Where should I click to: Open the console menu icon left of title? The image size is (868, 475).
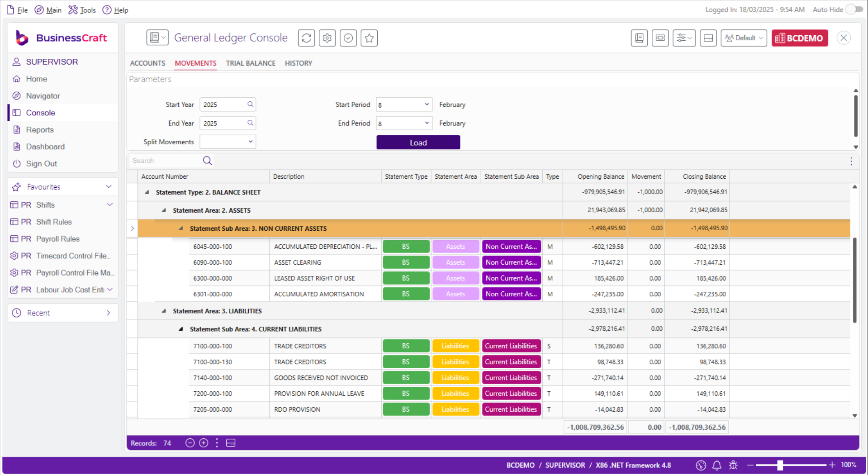[x=157, y=38]
